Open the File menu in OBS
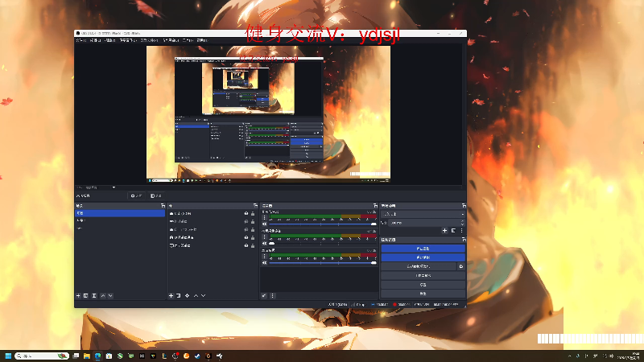The height and width of the screenshot is (362, 644). (x=81, y=40)
